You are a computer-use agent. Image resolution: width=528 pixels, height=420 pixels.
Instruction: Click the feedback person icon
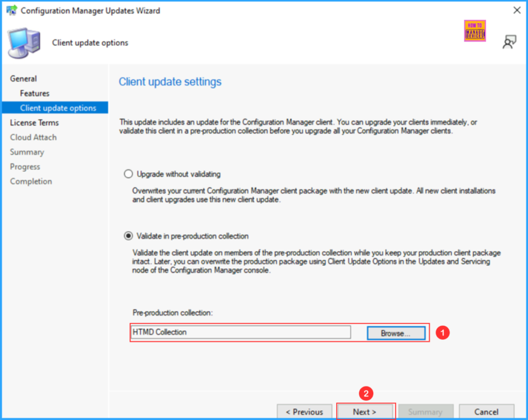(x=509, y=42)
